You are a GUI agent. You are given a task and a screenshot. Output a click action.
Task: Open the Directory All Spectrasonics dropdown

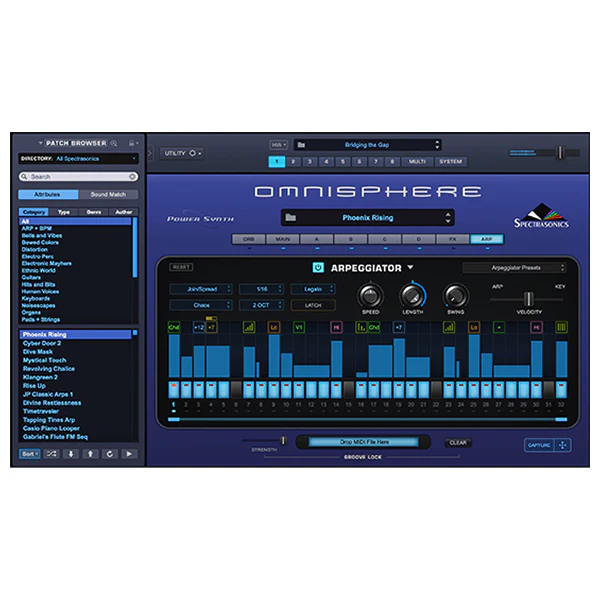point(78,158)
